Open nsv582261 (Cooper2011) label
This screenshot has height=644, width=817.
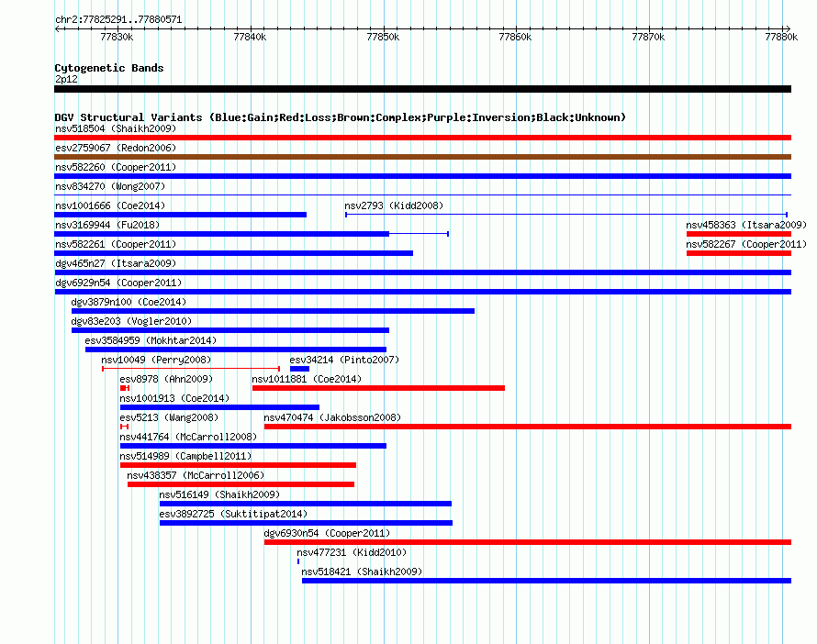coord(116,244)
